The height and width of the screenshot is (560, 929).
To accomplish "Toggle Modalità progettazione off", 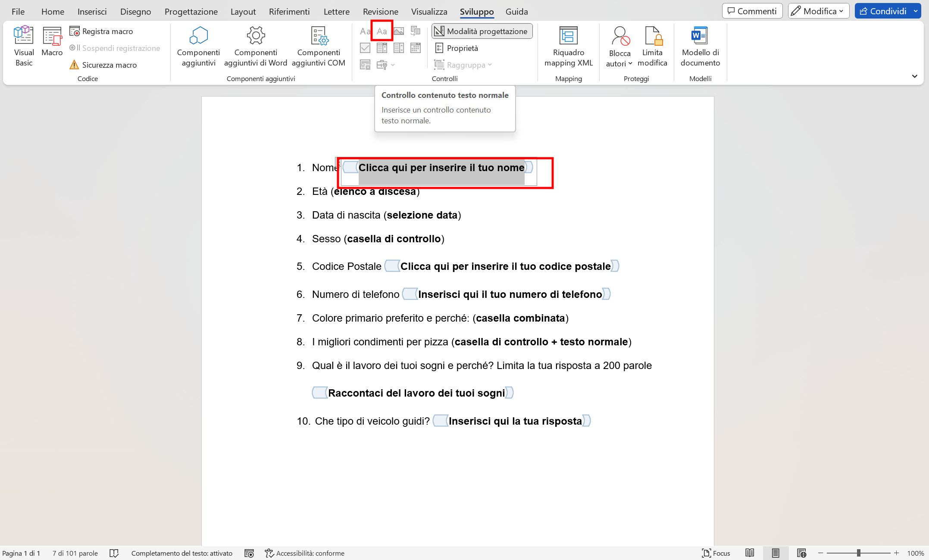I will pyautogui.click(x=481, y=31).
